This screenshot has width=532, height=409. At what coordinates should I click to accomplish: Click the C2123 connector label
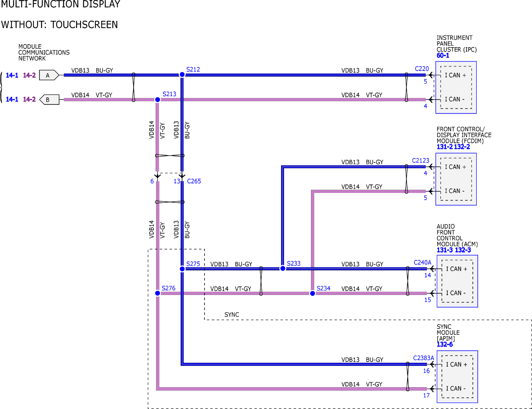pos(420,160)
